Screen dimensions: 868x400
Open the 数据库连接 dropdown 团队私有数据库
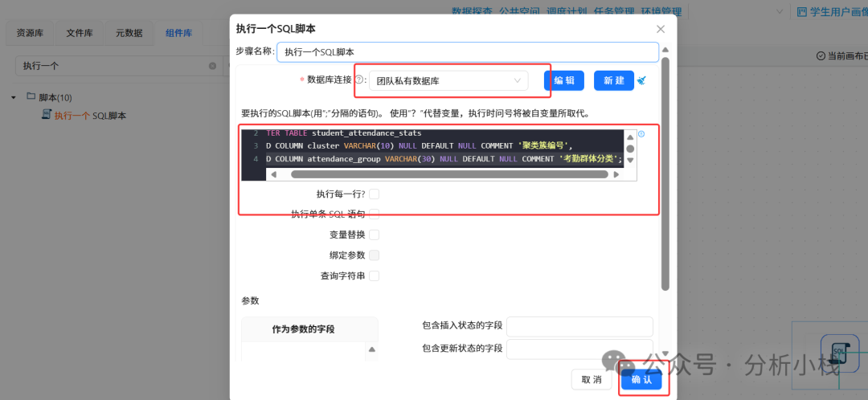click(448, 81)
